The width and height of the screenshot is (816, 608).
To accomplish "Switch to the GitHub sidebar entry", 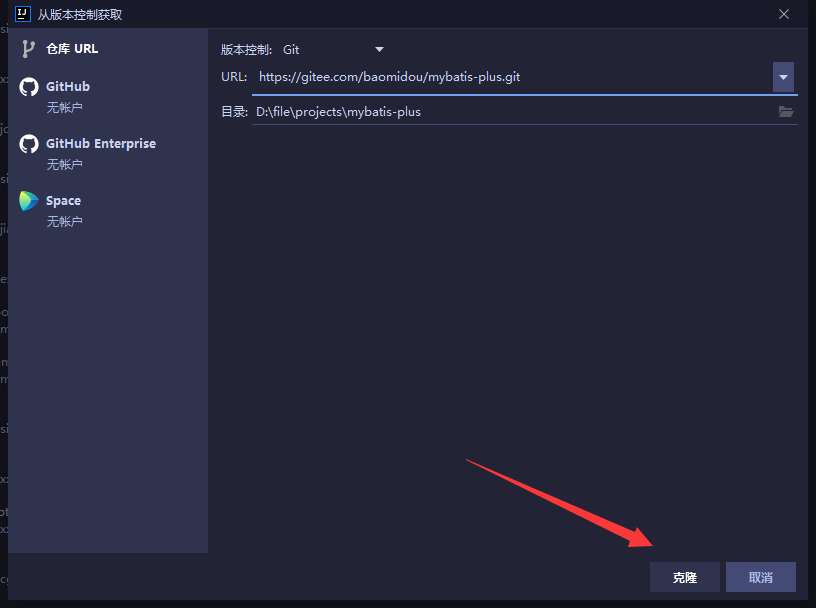I will click(68, 87).
